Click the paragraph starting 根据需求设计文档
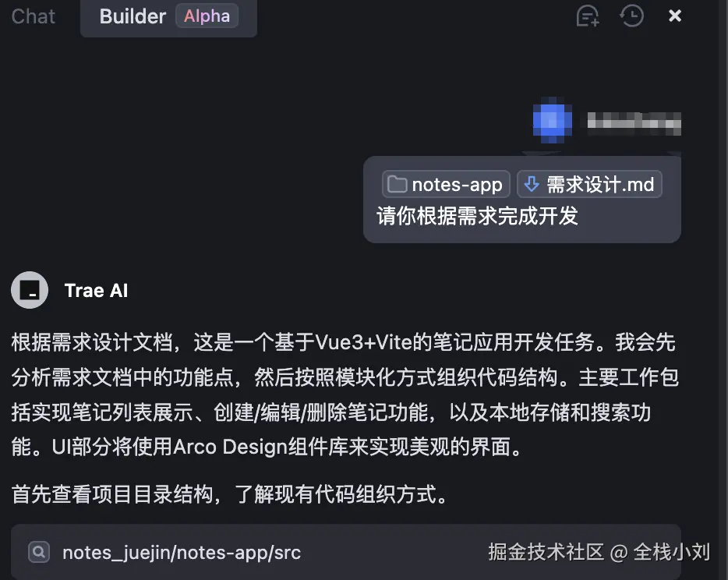Viewport: 728px width, 580px height. 345,394
